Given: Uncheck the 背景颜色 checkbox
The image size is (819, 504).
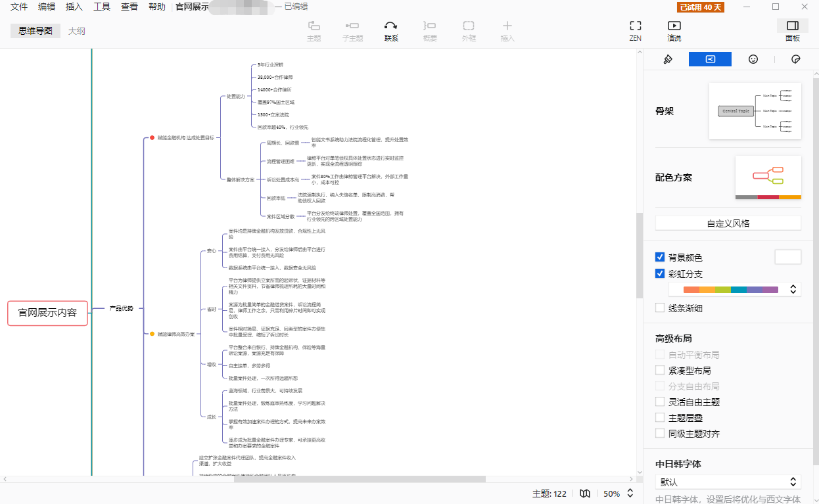Looking at the screenshot, I should (x=660, y=258).
